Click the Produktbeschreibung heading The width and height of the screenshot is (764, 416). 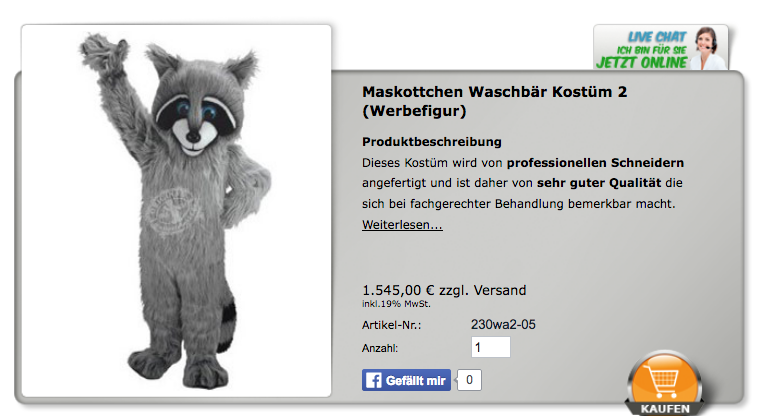pyautogui.click(x=432, y=142)
